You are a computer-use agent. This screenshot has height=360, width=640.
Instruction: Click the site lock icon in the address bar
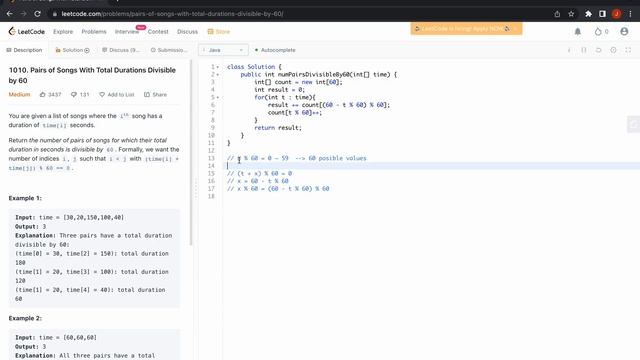(55, 14)
